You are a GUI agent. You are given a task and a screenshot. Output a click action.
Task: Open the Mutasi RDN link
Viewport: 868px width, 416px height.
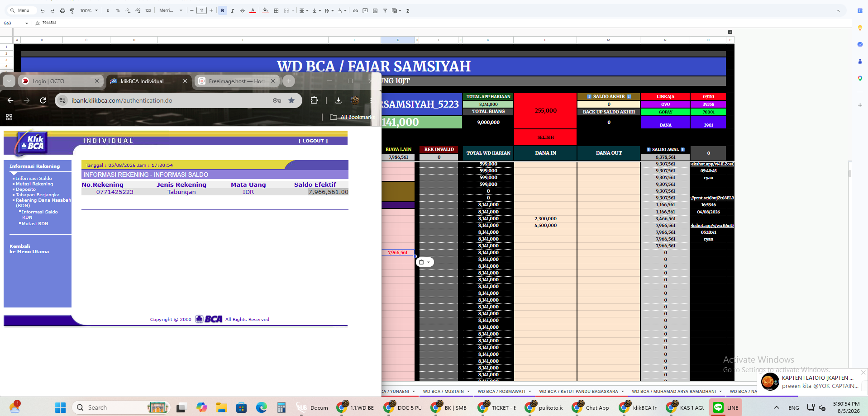pyautogui.click(x=35, y=224)
